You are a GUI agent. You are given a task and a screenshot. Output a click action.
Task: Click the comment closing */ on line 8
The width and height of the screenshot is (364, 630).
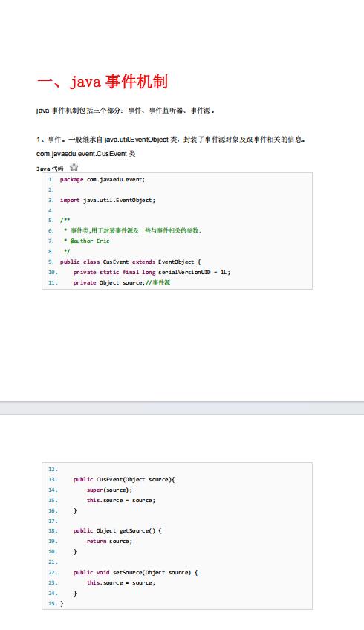pyautogui.click(x=67, y=252)
